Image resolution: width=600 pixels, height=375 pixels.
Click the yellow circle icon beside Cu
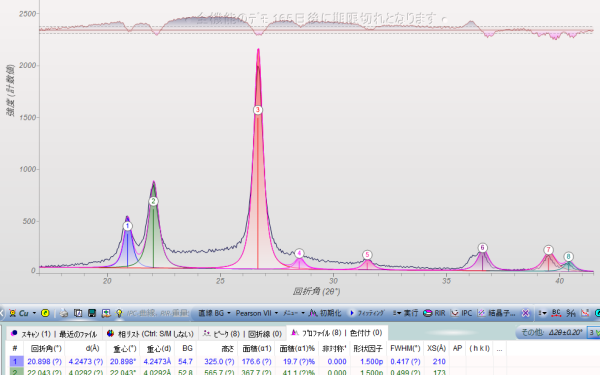pos(45,313)
